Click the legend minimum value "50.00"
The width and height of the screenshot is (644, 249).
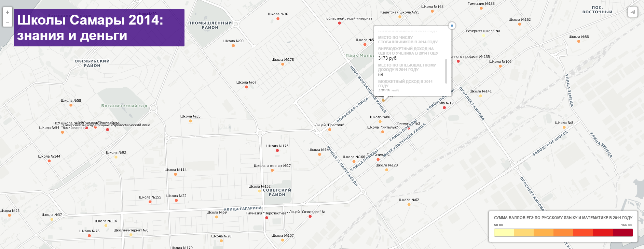pos(498,225)
